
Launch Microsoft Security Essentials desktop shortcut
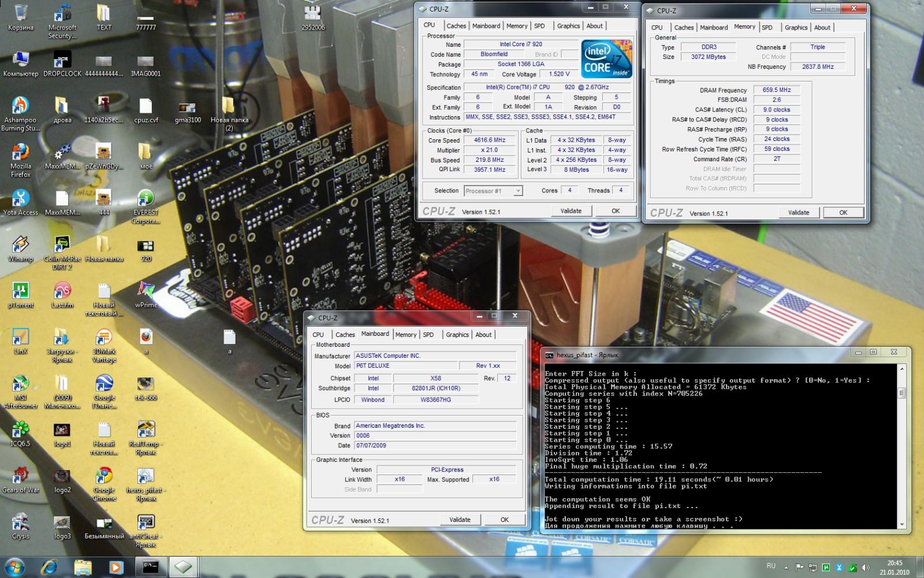click(x=62, y=22)
